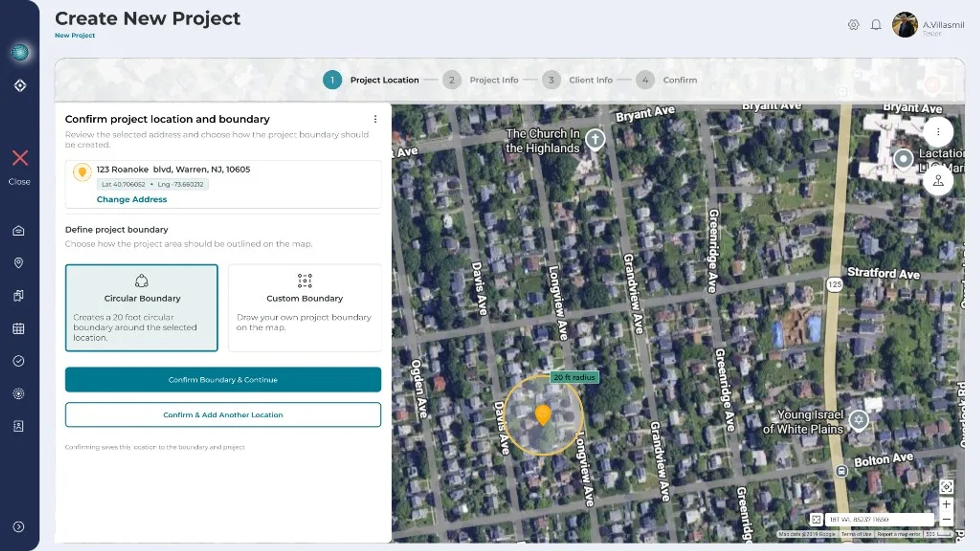Open the checkmark circle sidebar icon

coord(19,361)
